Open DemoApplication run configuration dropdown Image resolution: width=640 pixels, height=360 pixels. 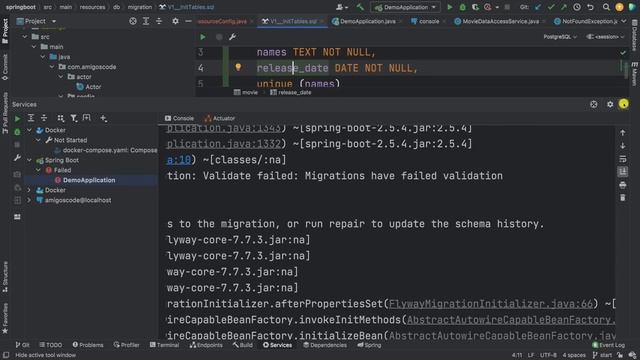(x=406, y=7)
